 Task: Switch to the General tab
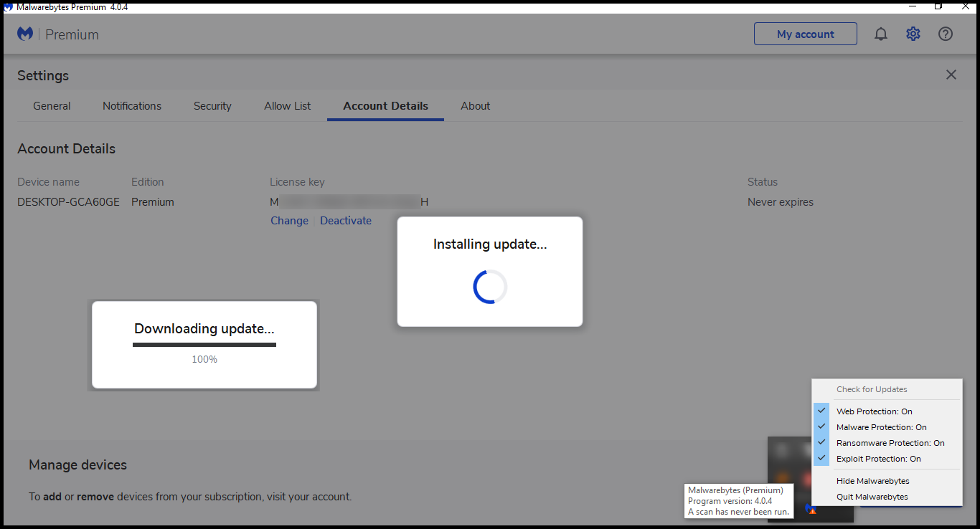(52, 106)
